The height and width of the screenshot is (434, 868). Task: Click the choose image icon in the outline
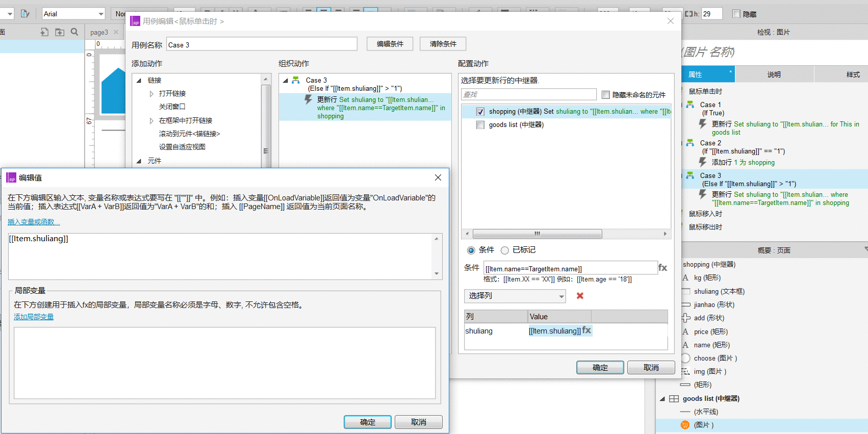[x=685, y=358]
